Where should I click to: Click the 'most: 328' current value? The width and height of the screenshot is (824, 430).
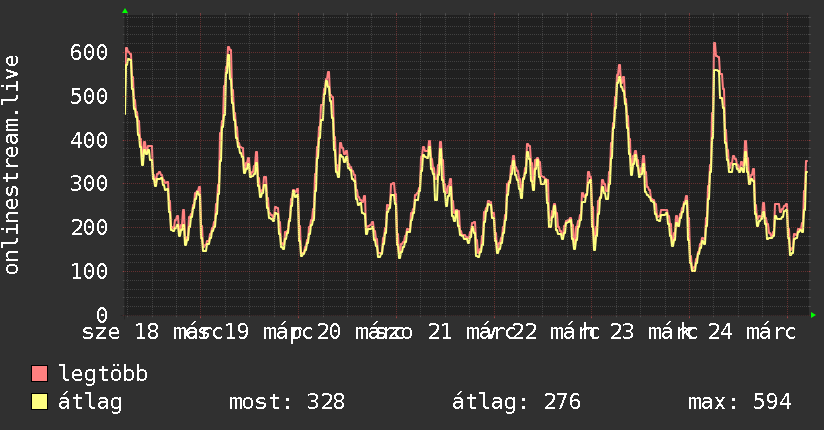(x=287, y=402)
